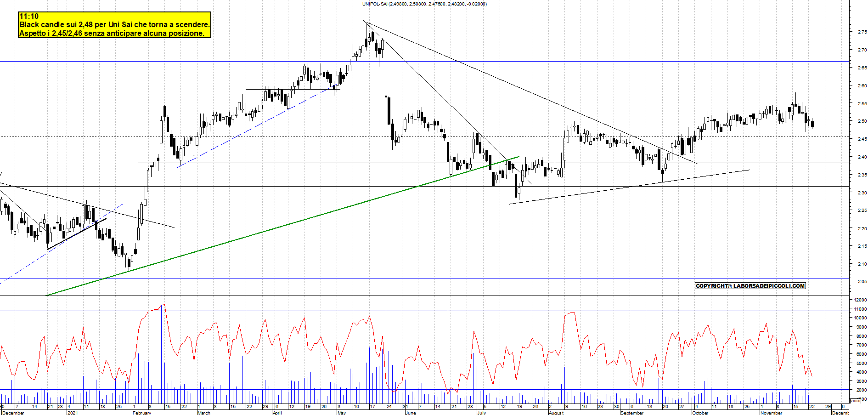
Task: Click the 2.20 price axis label
Action: point(862,228)
